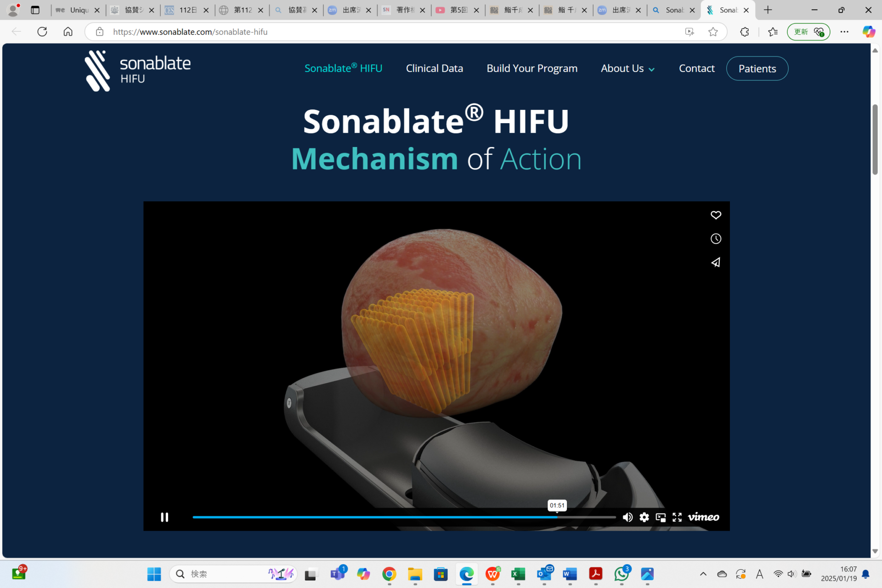Go to browser home page
The width and height of the screenshot is (882, 588).
pos(68,32)
